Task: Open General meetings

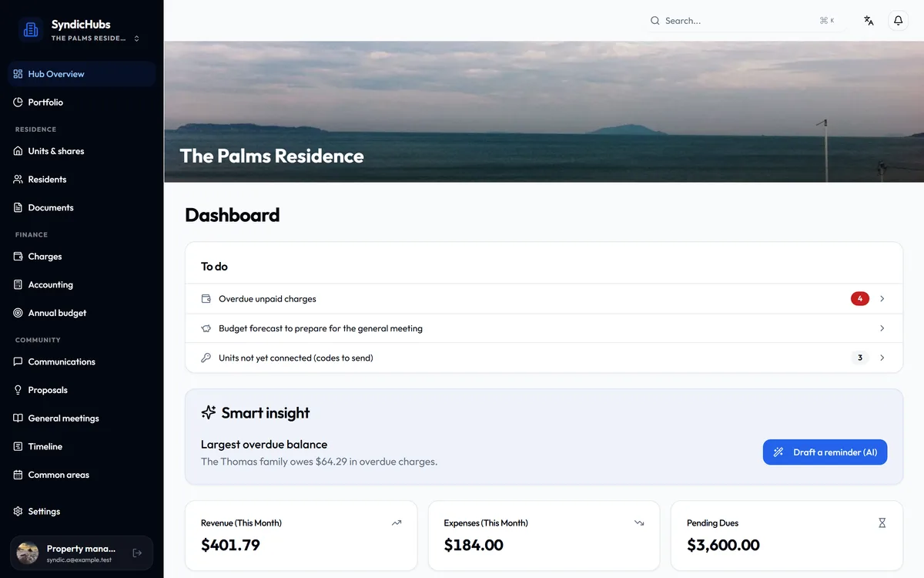Action: click(x=82, y=418)
